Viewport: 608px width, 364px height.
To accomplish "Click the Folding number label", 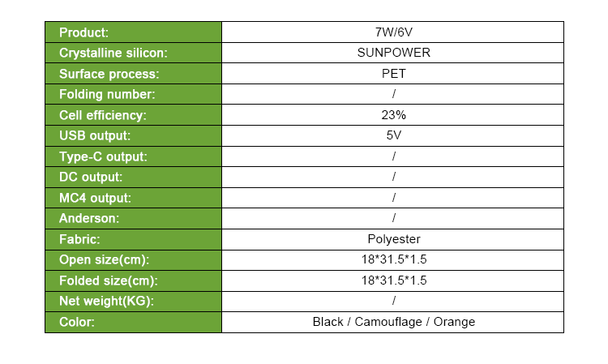I will coord(107,94).
